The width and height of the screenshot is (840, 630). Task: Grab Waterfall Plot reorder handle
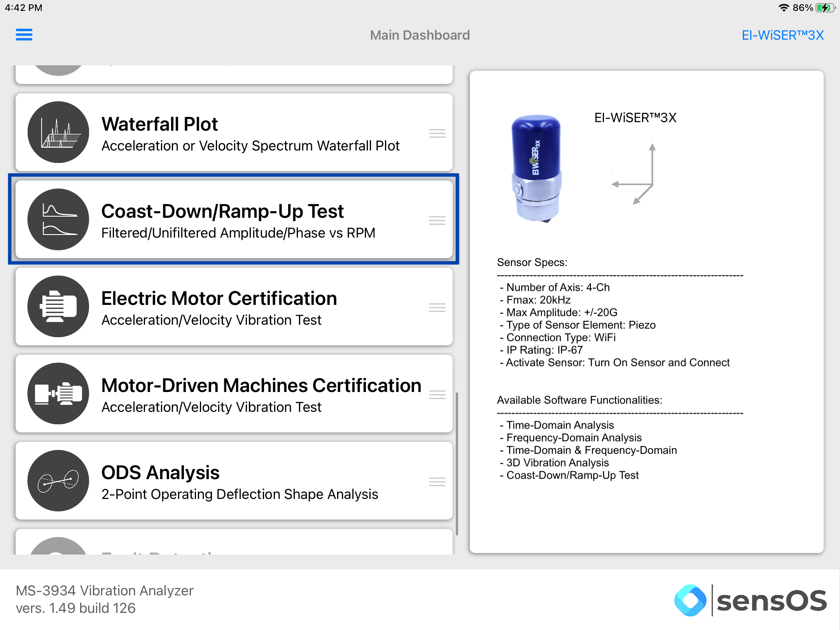437,133
